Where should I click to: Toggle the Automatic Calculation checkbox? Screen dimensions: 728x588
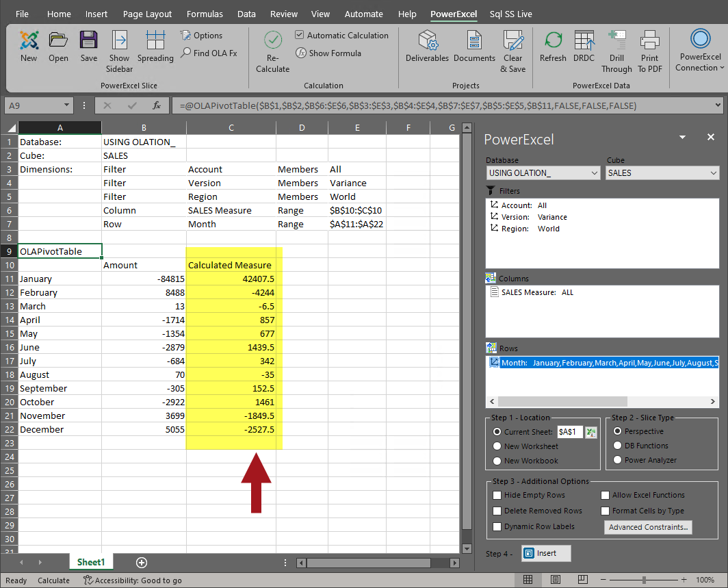(300, 36)
